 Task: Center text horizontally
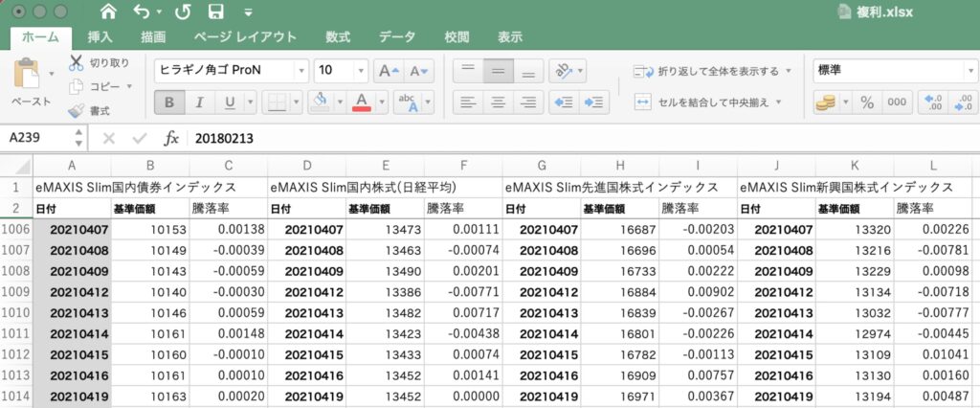(x=498, y=102)
